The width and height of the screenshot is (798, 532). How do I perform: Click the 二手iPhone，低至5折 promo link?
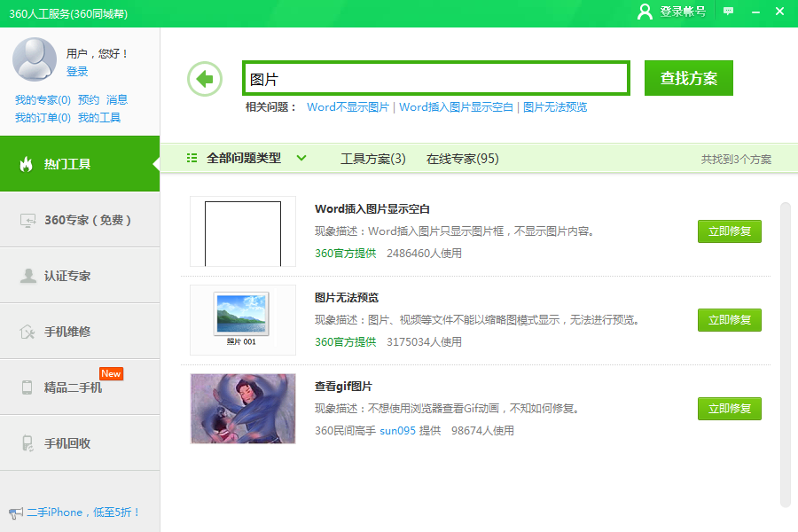[x=83, y=512]
